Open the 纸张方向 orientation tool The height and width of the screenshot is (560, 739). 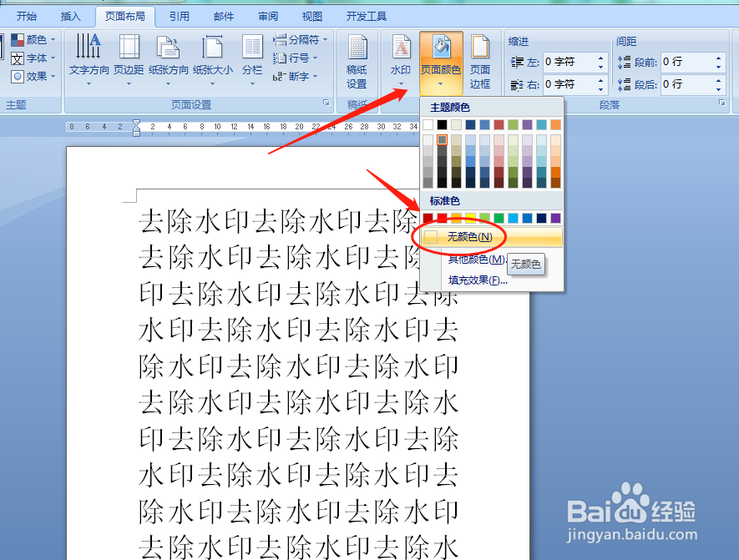[168, 59]
